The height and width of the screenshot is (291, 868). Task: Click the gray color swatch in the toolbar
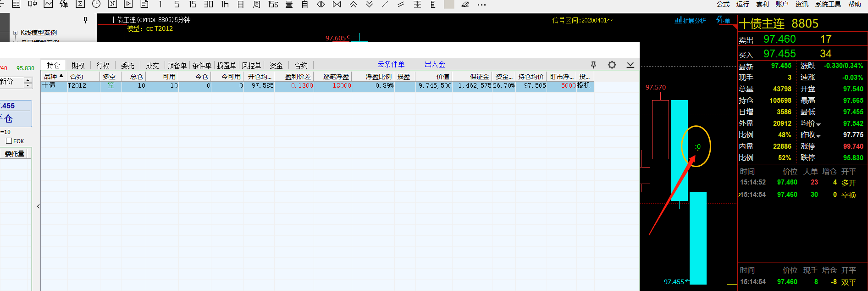tap(449, 5)
